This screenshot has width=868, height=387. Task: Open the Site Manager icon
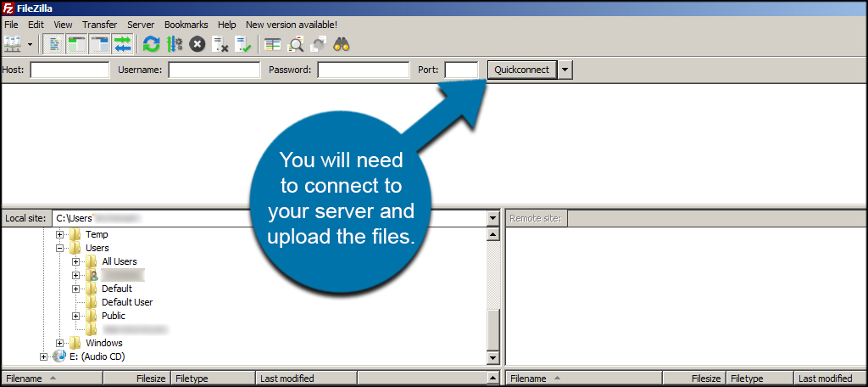(x=12, y=44)
